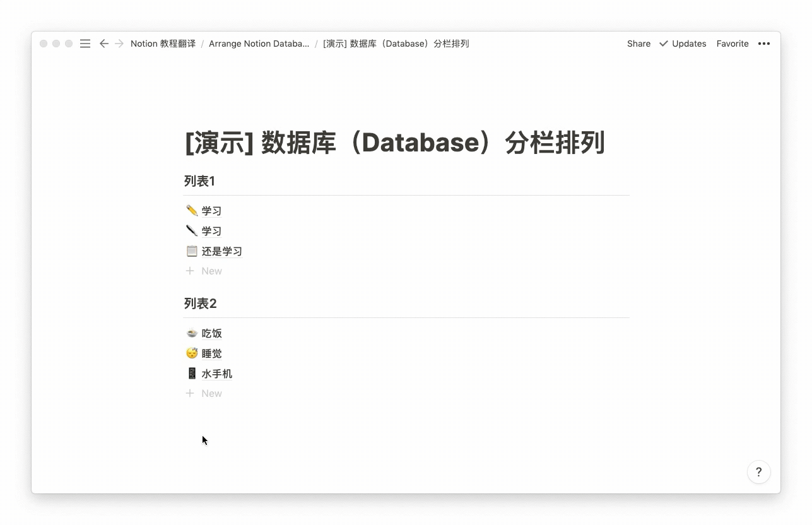The width and height of the screenshot is (812, 525).
Task: Open the 睡觉 entry
Action: (212, 354)
